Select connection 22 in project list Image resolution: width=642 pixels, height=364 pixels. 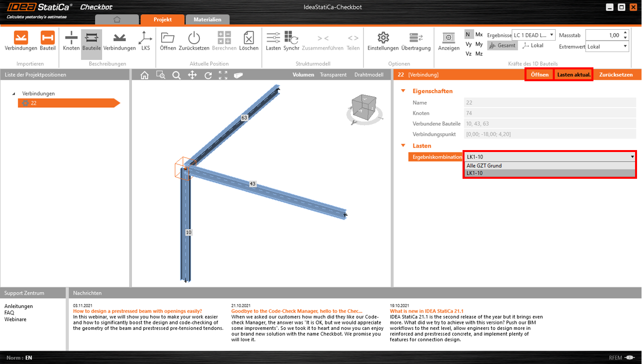(69, 103)
